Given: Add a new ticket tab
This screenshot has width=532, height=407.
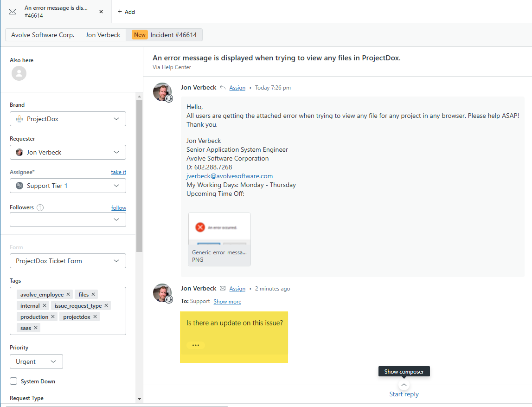Looking at the screenshot, I should pos(126,12).
